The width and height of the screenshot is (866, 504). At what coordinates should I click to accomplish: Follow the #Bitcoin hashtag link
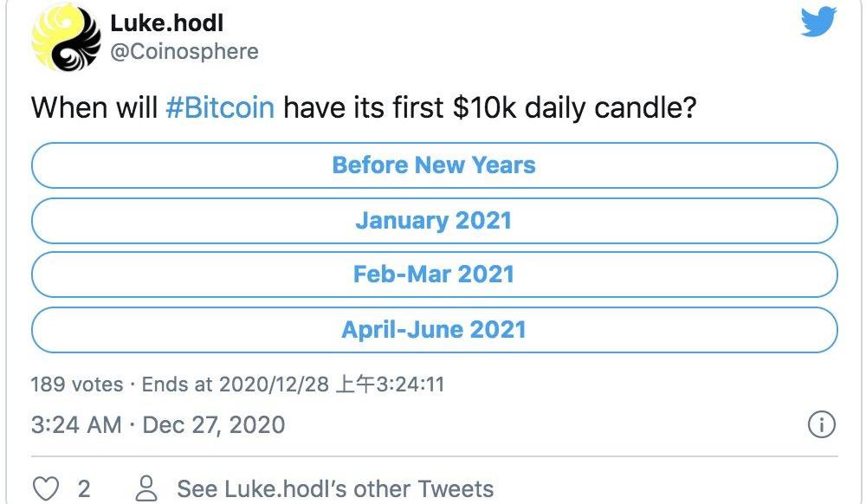point(220,107)
